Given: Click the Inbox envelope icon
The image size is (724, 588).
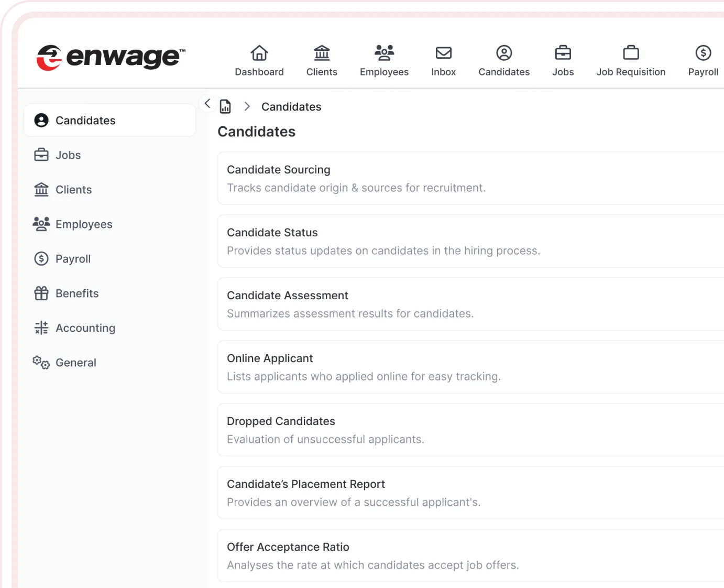Looking at the screenshot, I should pyautogui.click(x=443, y=53).
